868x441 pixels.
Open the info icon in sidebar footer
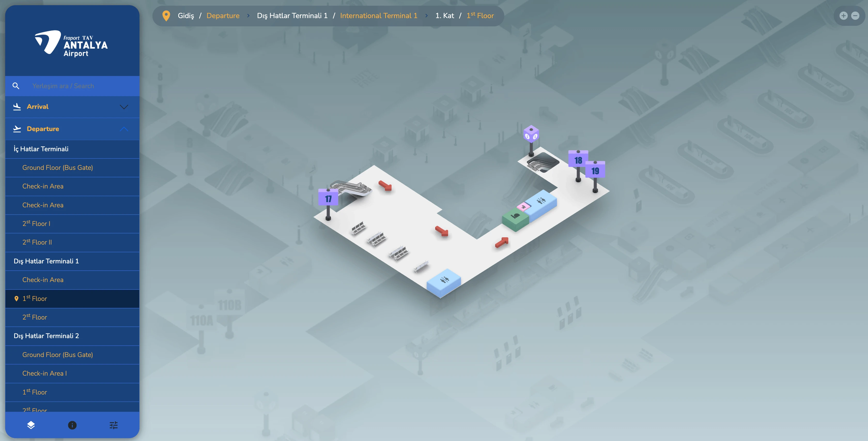[72, 425]
